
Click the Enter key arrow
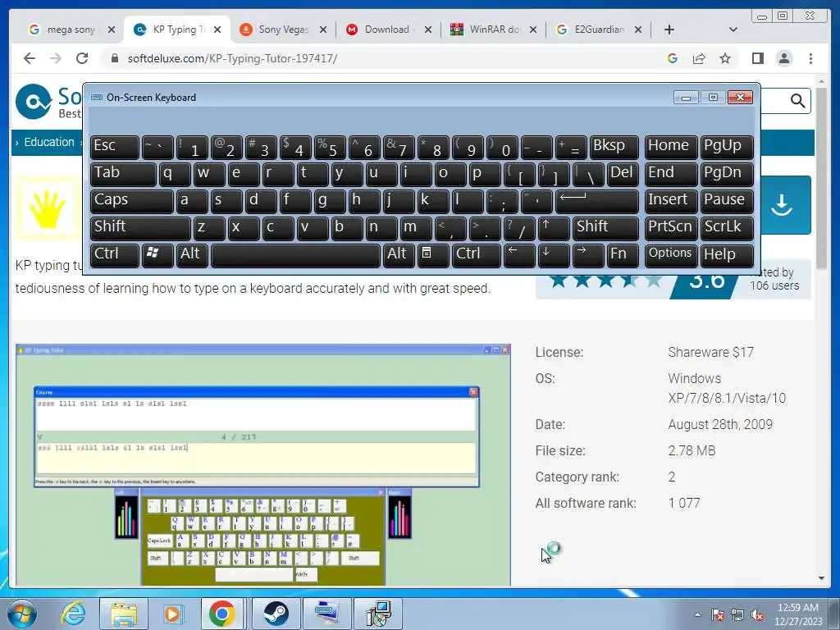click(x=597, y=201)
